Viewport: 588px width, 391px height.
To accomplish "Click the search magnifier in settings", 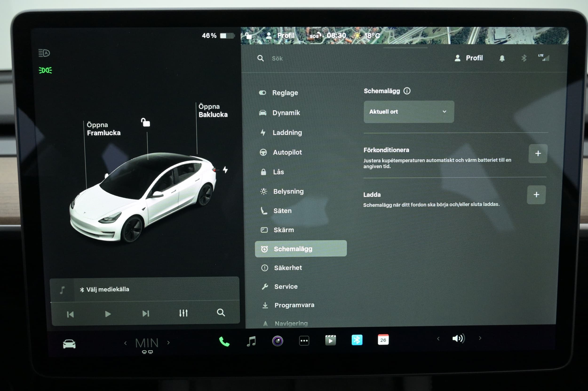I will tap(260, 58).
